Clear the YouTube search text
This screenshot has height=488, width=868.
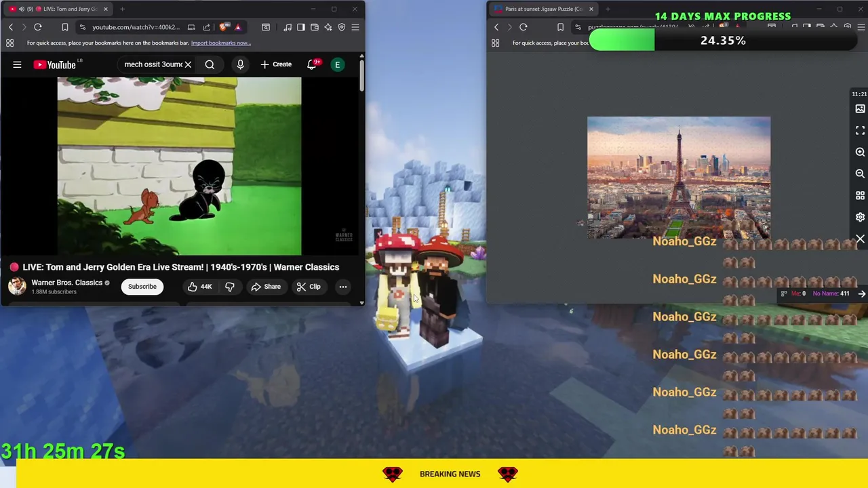(188, 64)
